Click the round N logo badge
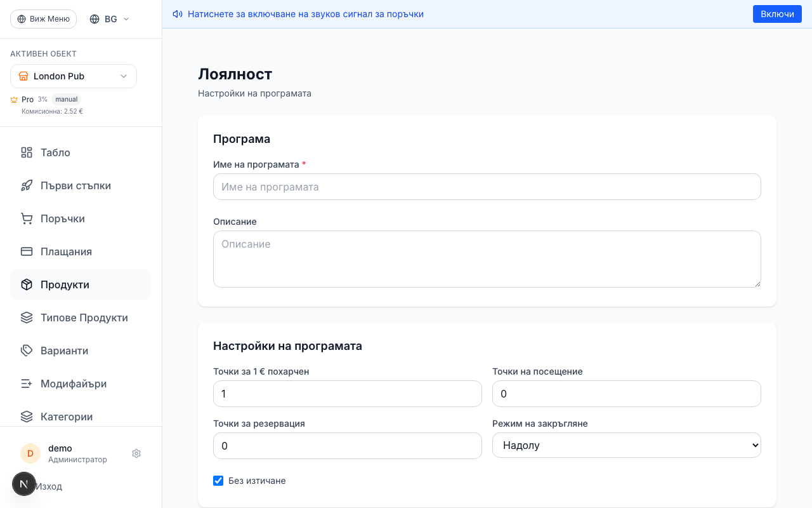The height and width of the screenshot is (508, 812). (x=24, y=484)
